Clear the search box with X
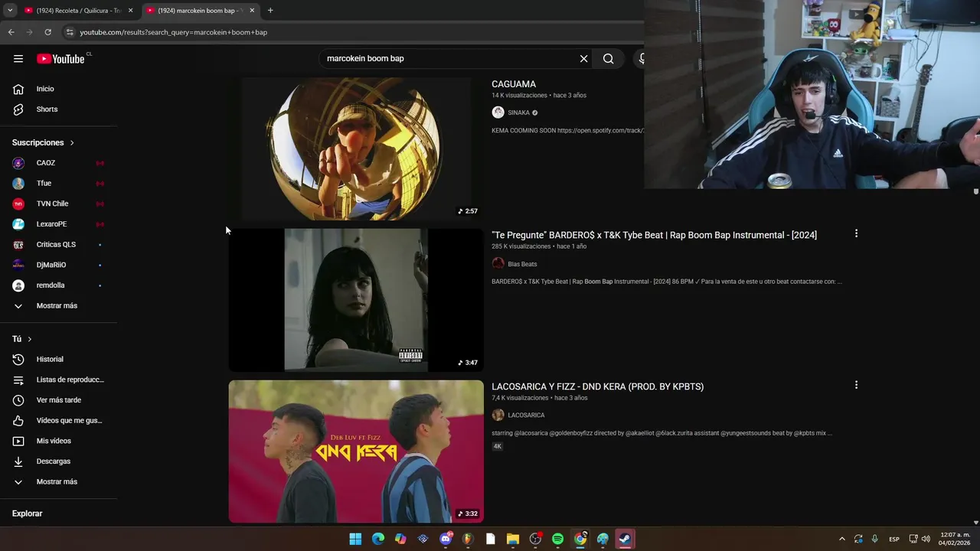This screenshot has width=980, height=551. [x=583, y=58]
